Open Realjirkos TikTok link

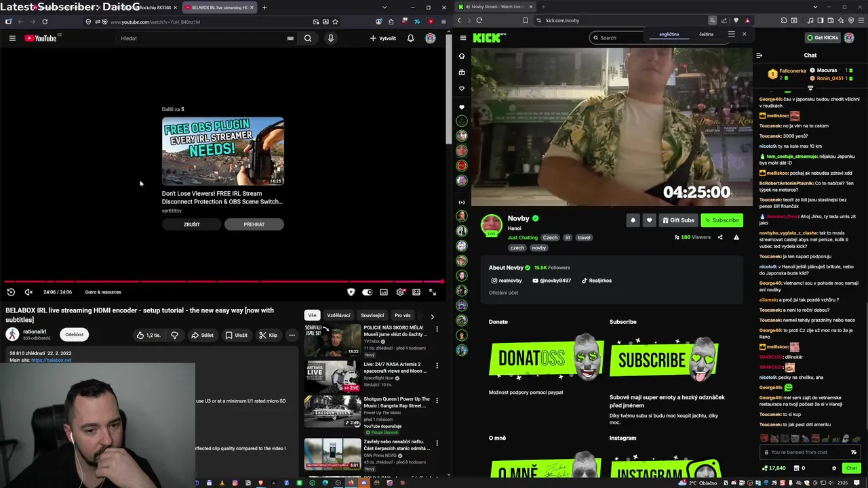597,281
